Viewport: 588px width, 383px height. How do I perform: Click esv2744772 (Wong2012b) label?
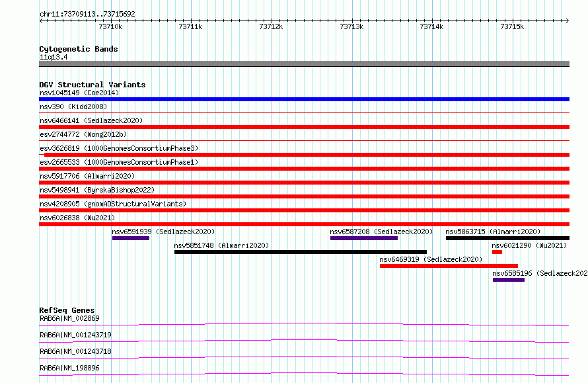pos(83,134)
